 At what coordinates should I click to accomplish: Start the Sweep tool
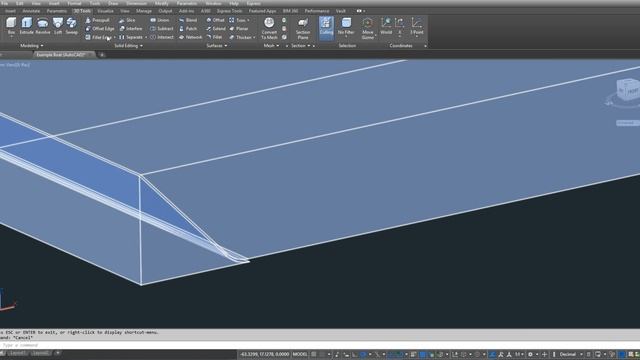(71, 25)
